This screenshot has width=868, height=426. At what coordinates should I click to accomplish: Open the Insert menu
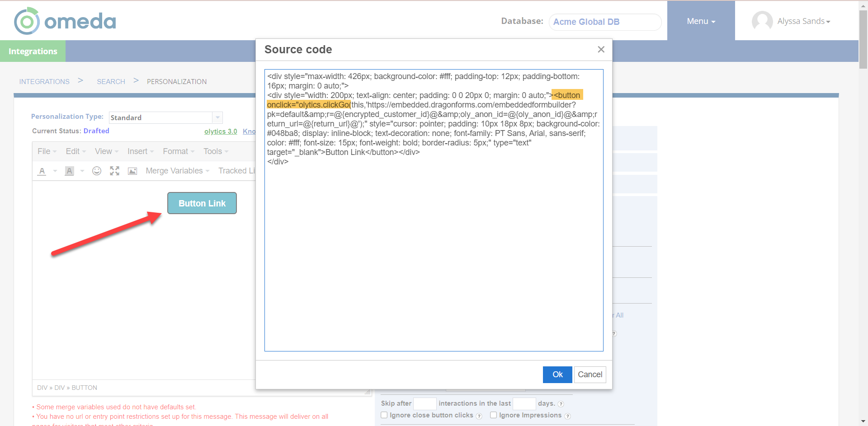pos(140,151)
